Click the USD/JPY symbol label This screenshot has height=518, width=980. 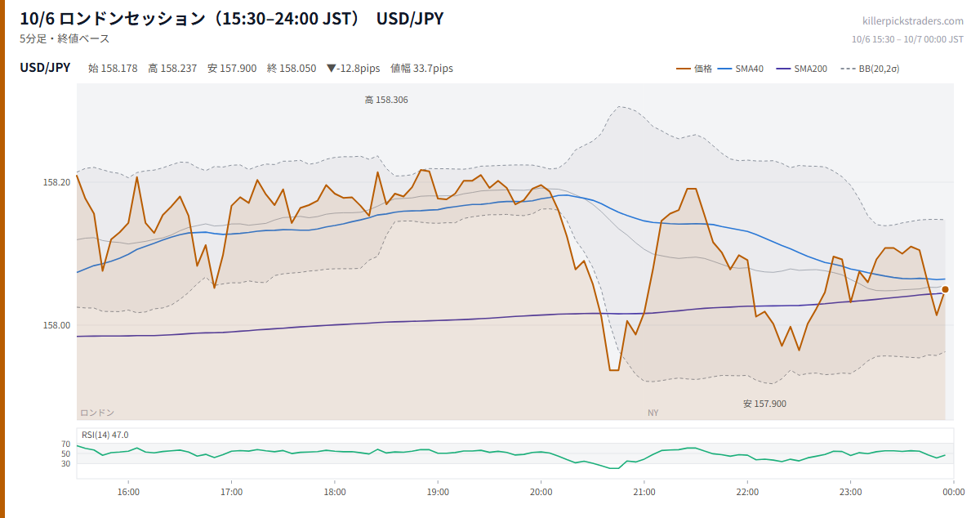pos(45,68)
